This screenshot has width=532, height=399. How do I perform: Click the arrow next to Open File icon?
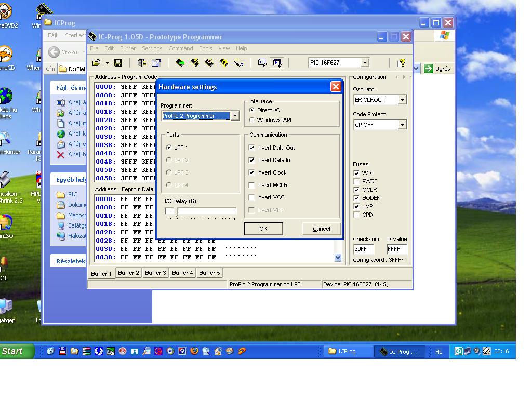(x=107, y=63)
